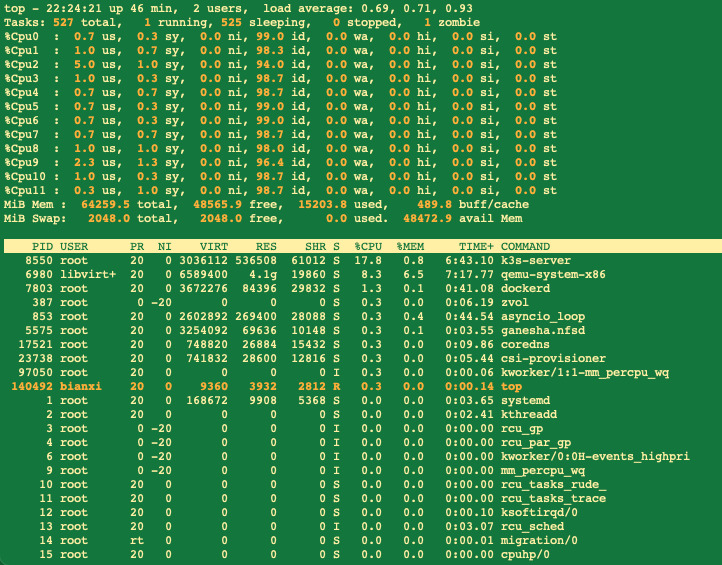Click the VIRT column header
722x565 pixels.
pos(214,247)
